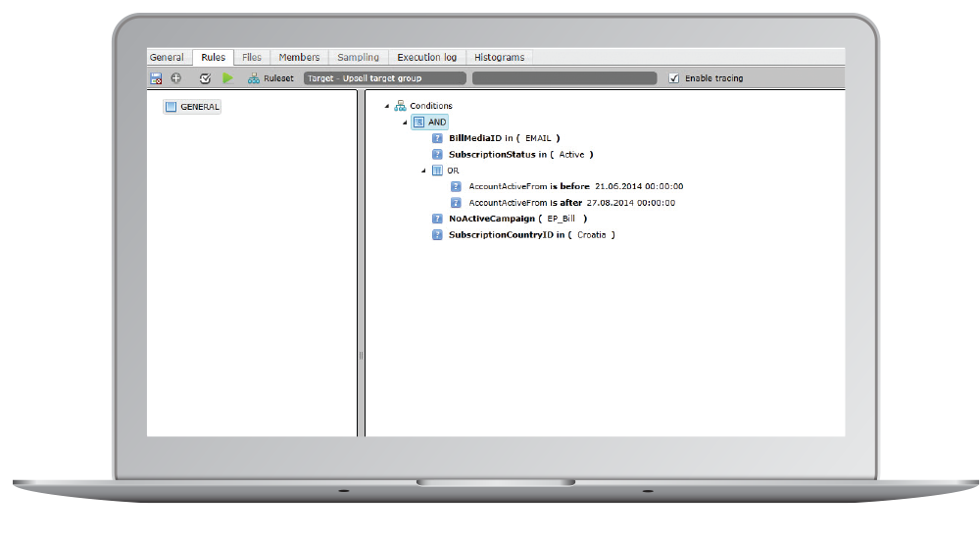
Task: Click the 'is after' condition question icon
Action: click(x=457, y=203)
